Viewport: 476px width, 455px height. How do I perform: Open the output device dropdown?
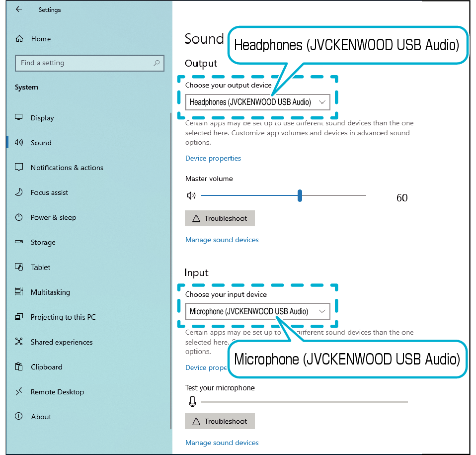258,102
